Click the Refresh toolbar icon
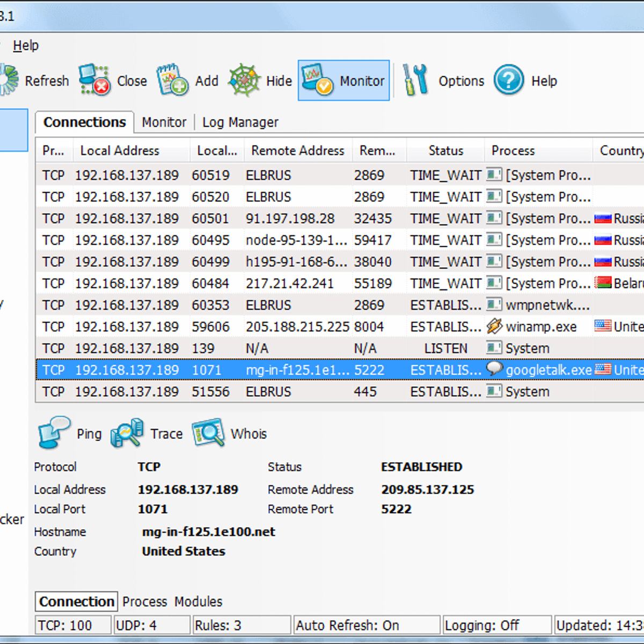 10,80
